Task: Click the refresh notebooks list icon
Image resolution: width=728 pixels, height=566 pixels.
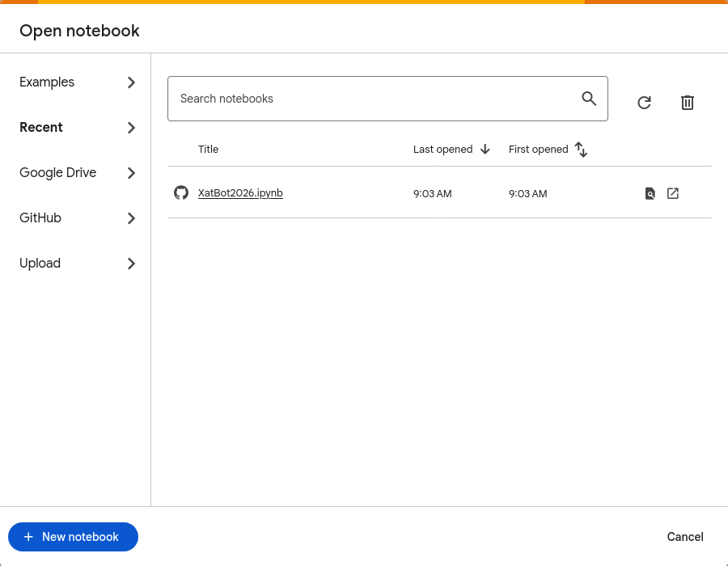Action: pyautogui.click(x=644, y=103)
